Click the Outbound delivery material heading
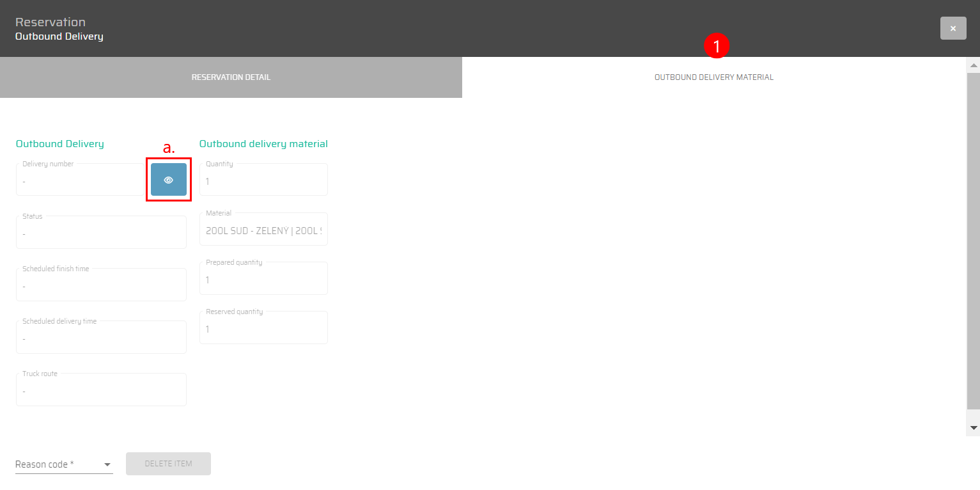 click(x=263, y=144)
